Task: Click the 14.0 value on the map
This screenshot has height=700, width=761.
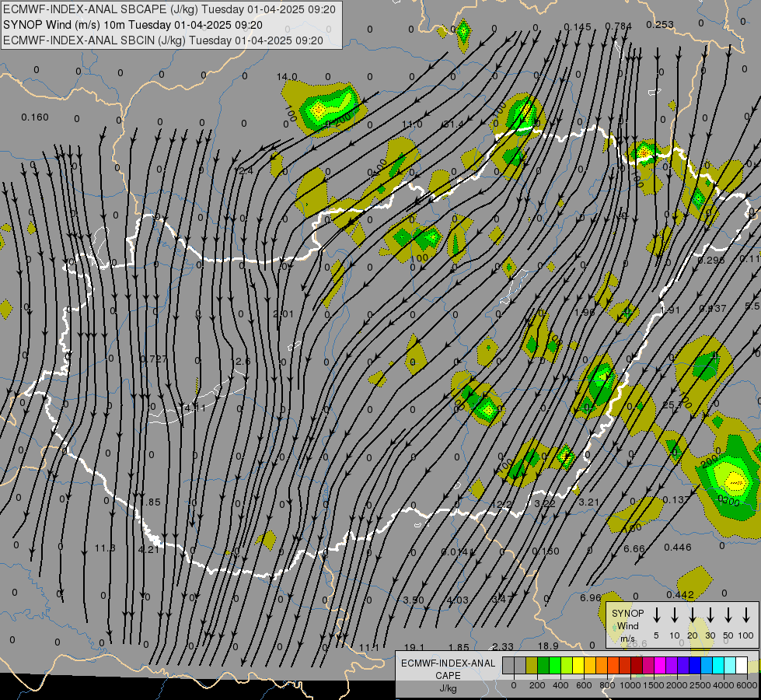Action: click(x=287, y=77)
